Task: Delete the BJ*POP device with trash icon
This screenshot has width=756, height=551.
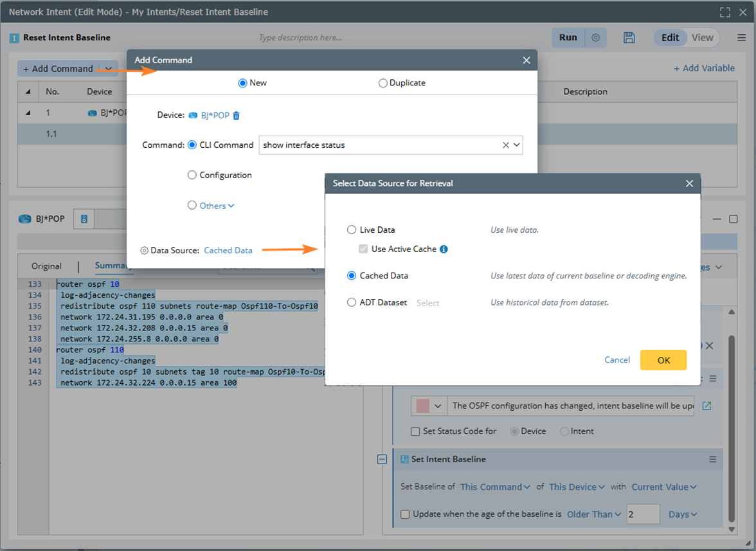Action: click(x=236, y=116)
